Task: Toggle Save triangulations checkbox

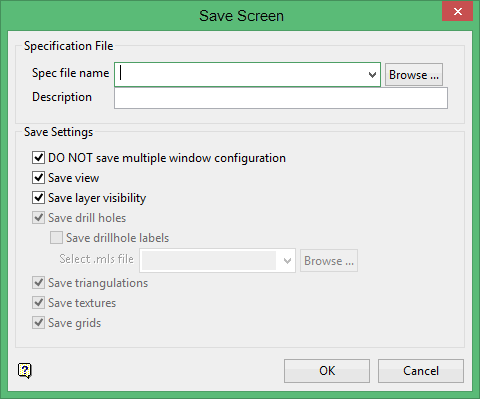Action: coord(38,283)
